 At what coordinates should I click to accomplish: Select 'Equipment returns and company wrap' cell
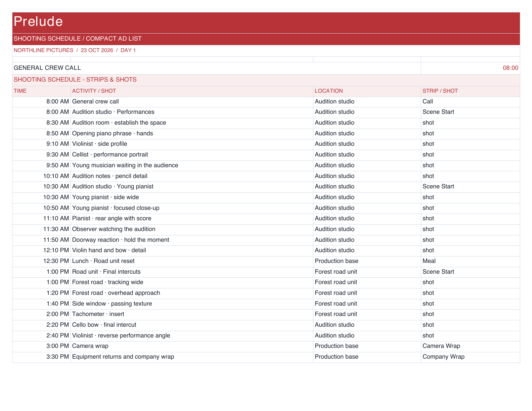click(x=192, y=357)
